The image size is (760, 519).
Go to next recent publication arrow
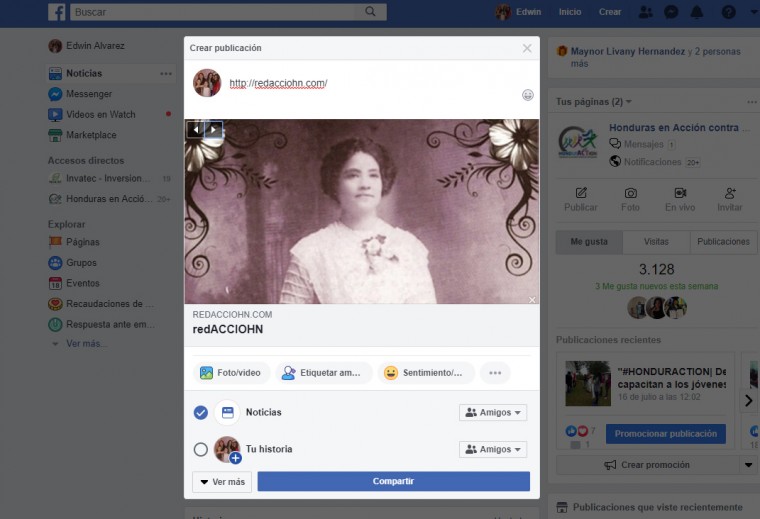[x=748, y=400]
